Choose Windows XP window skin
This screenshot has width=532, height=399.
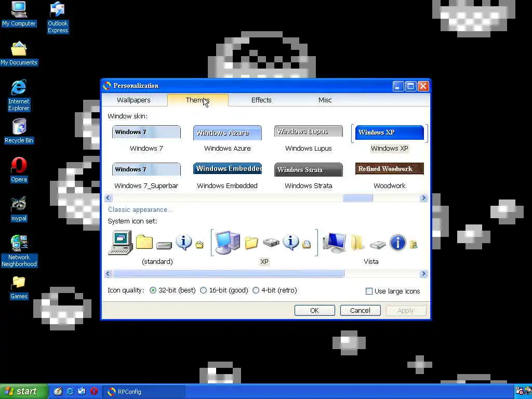390,139
